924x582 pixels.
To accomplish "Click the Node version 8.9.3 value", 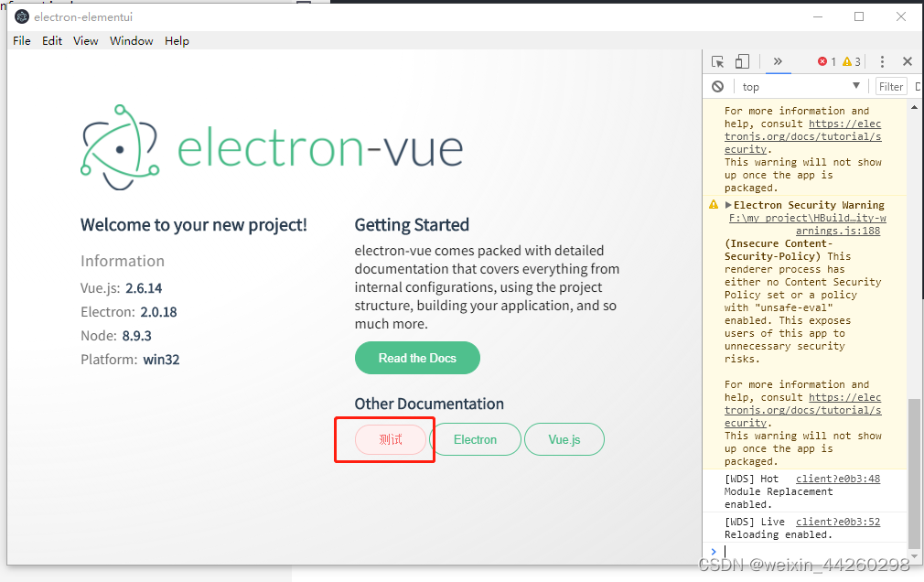I will 136,336.
